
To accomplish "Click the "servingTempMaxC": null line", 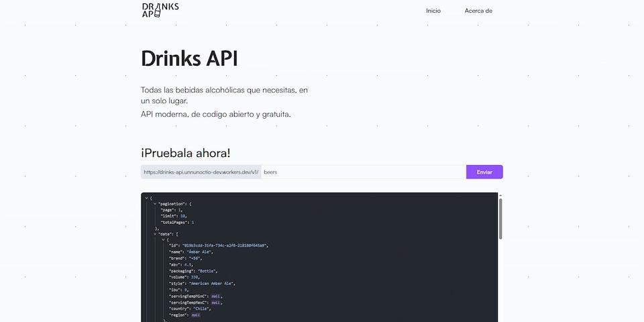I will [197, 303].
